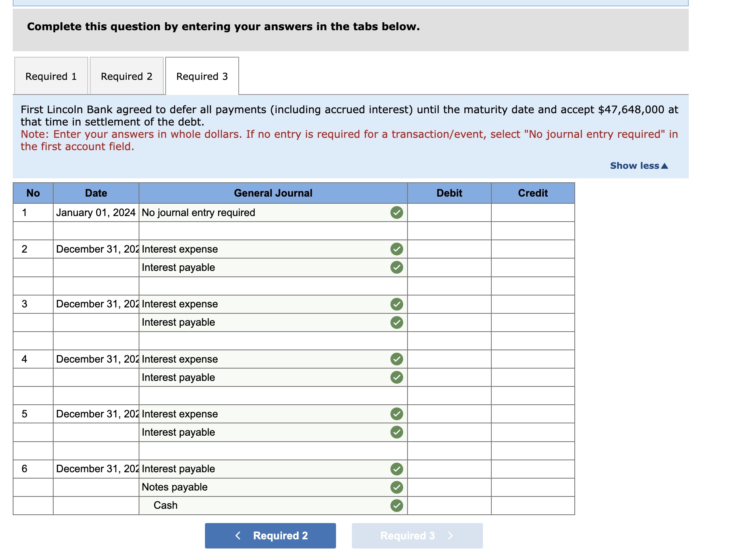
Task: Click the Credit column header
Action: point(533,193)
